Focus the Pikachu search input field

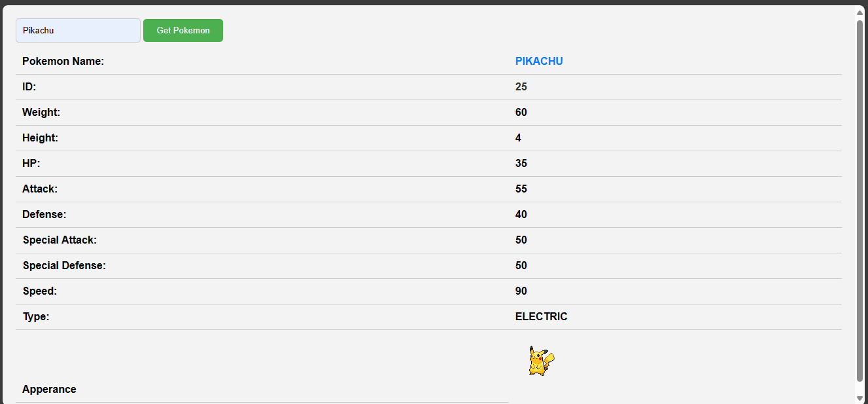click(x=78, y=30)
